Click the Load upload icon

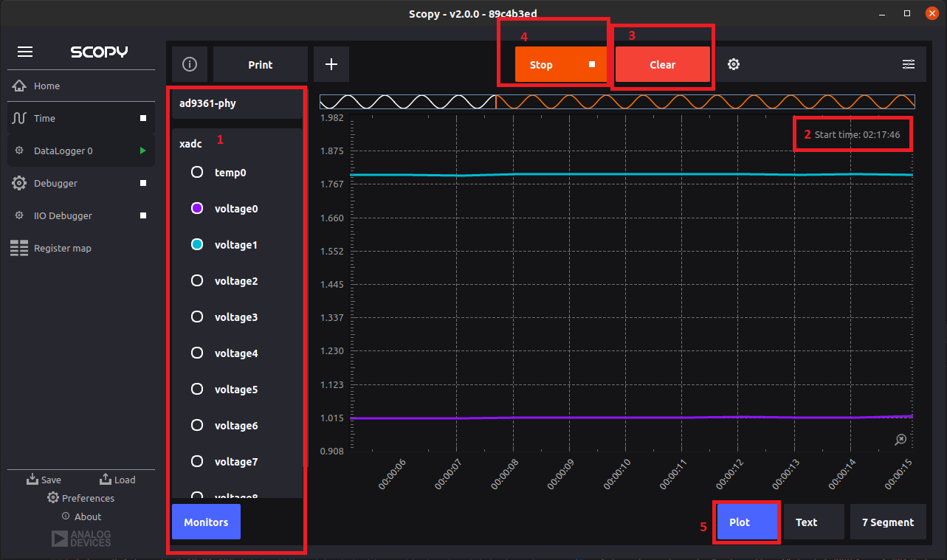click(x=105, y=479)
